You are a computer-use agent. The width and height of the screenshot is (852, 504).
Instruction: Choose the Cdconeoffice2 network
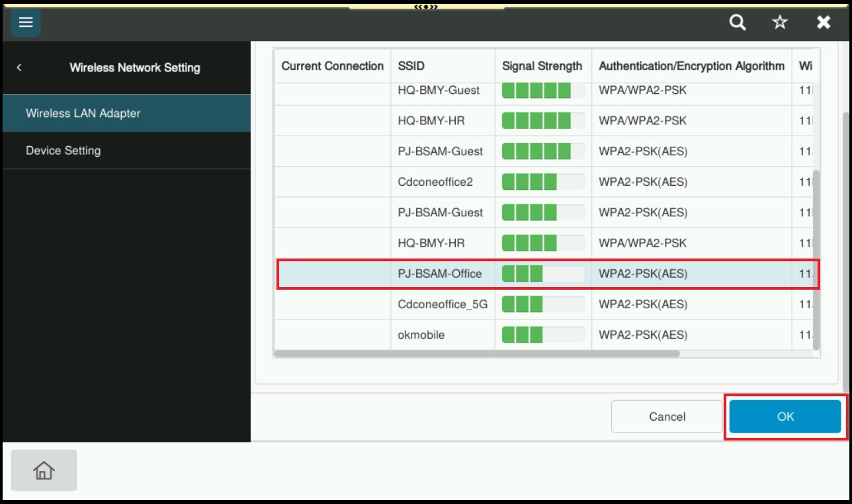(x=435, y=182)
